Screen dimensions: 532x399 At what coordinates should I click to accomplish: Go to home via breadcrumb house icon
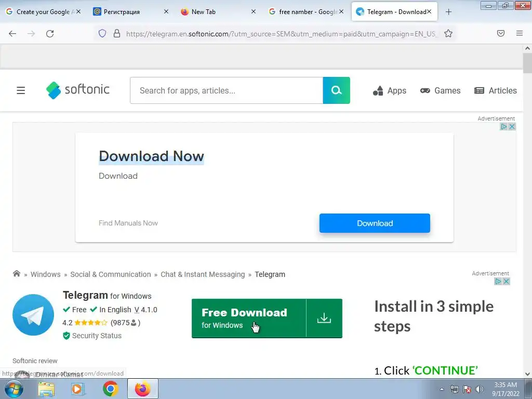pyautogui.click(x=16, y=273)
